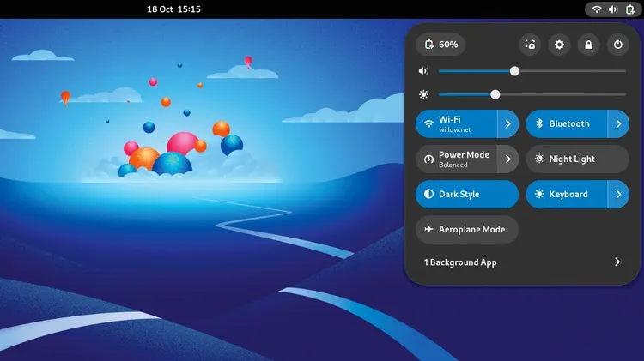Screen dimensions: 644x361
Task: Open the power off menu
Action: tap(617, 45)
